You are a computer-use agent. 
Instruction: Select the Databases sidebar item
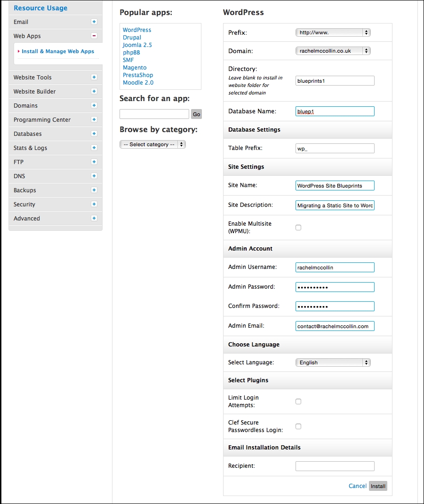coord(56,134)
